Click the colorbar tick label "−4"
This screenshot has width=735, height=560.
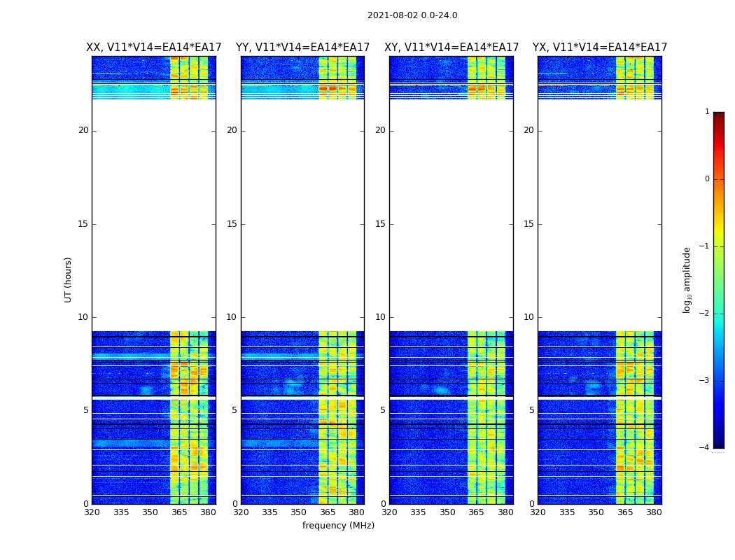tap(704, 447)
